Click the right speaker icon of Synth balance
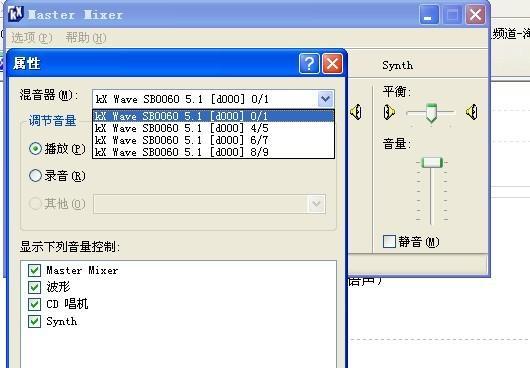The image size is (530, 368). (x=472, y=112)
